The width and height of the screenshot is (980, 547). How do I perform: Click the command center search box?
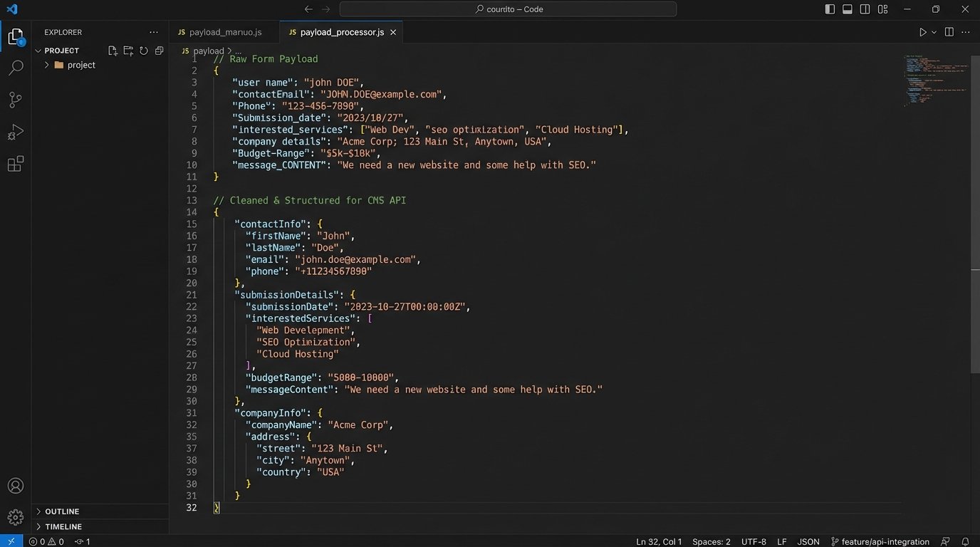pyautogui.click(x=508, y=9)
